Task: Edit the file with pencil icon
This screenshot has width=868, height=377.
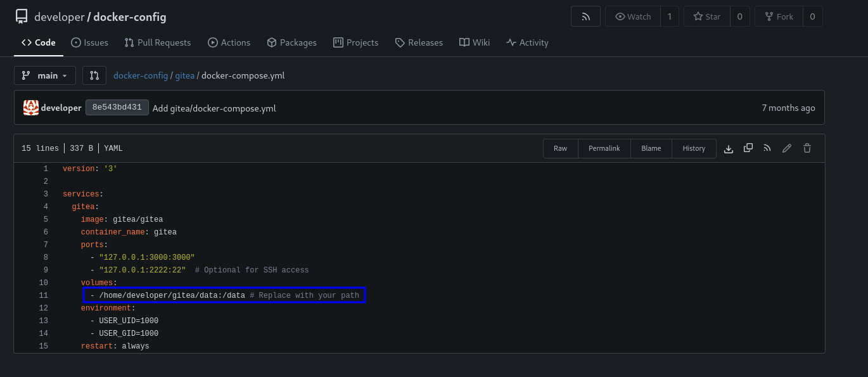Action: click(x=787, y=148)
